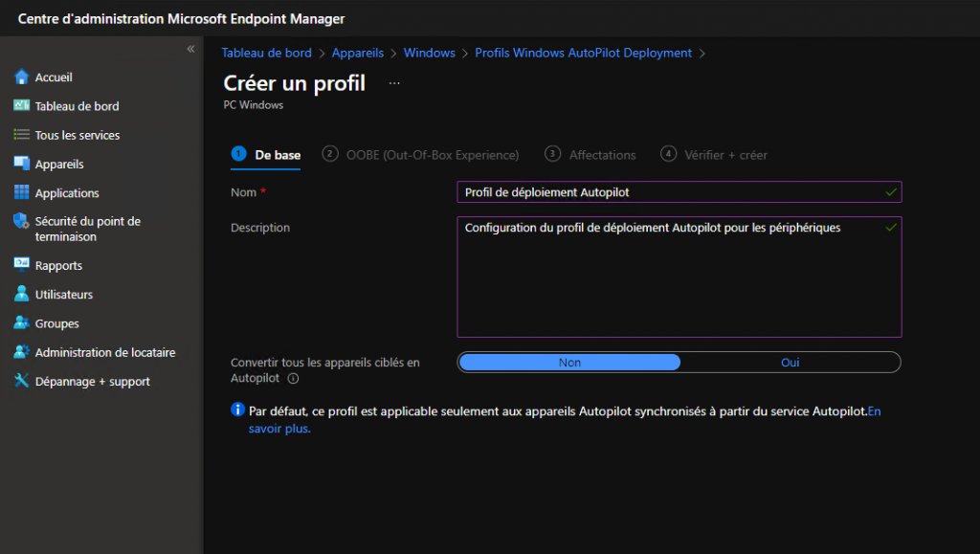Collapse the left navigation sidebar

point(190,49)
